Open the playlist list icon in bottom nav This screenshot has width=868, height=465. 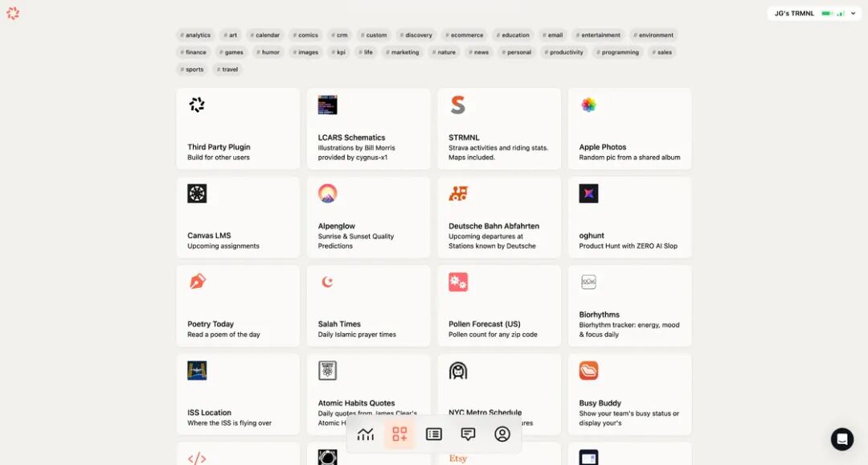(434, 434)
